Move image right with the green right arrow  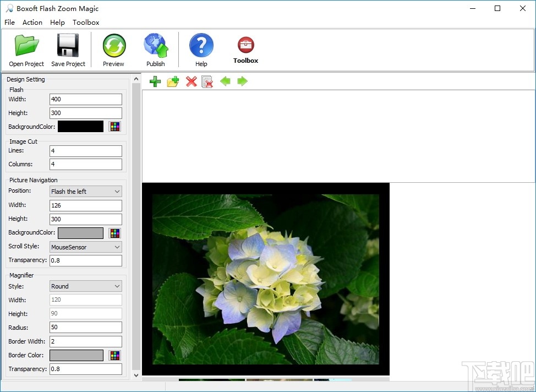243,81
